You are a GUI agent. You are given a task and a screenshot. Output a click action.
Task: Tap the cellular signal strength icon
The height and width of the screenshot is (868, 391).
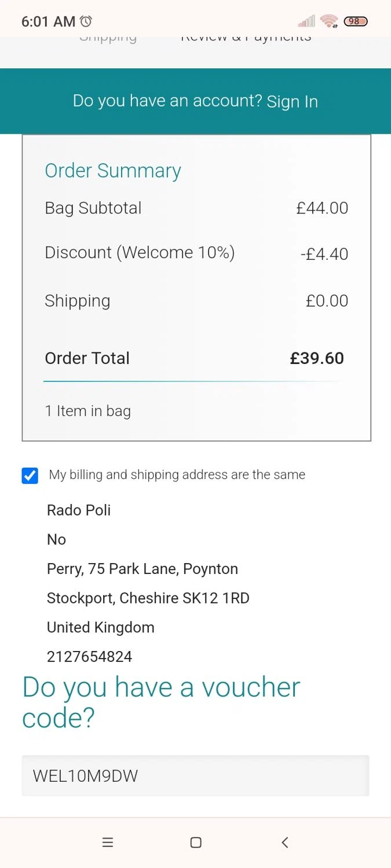point(306,21)
